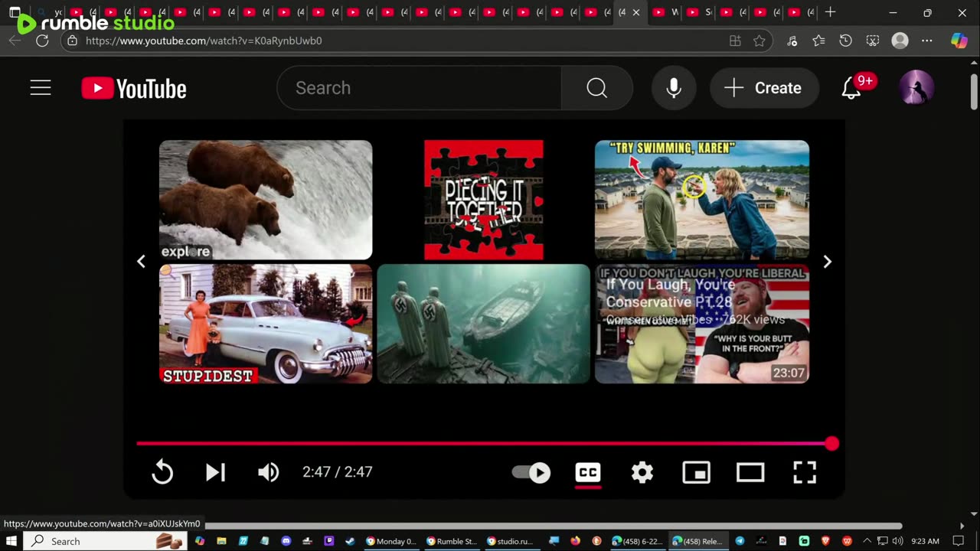Viewport: 980px width, 551px height.
Task: Show previous suggested videos
Action: point(141,262)
